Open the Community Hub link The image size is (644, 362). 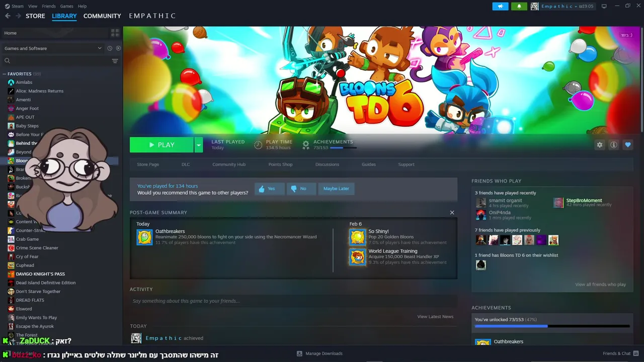pyautogui.click(x=229, y=164)
